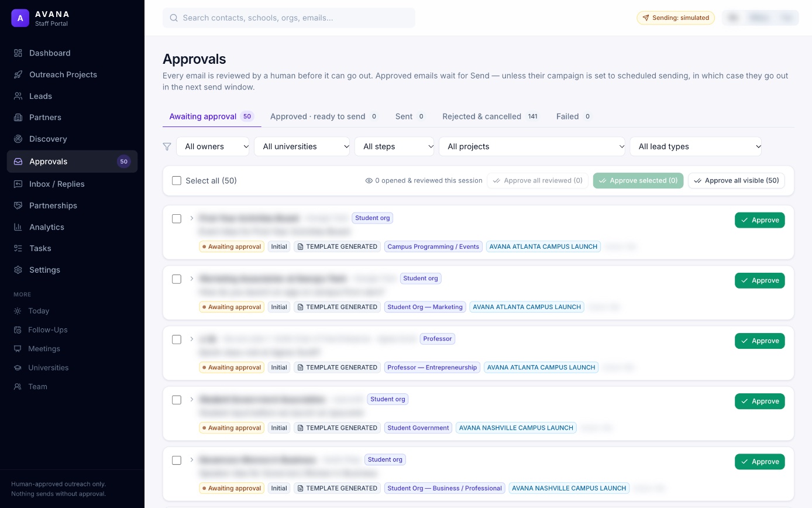Check the Professor — Entrepreneurship email row

tap(177, 339)
